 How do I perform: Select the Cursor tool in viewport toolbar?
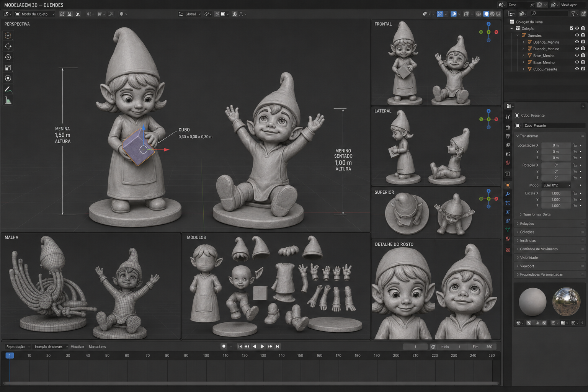click(x=8, y=36)
